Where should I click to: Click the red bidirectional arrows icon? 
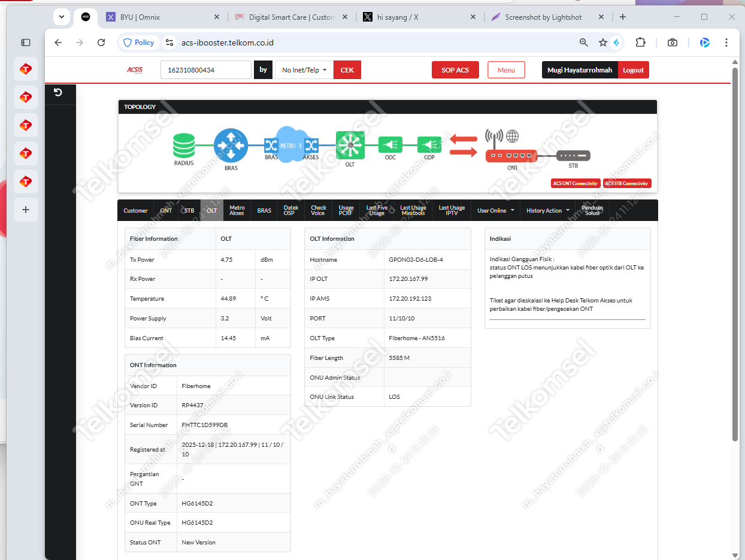pyautogui.click(x=464, y=146)
